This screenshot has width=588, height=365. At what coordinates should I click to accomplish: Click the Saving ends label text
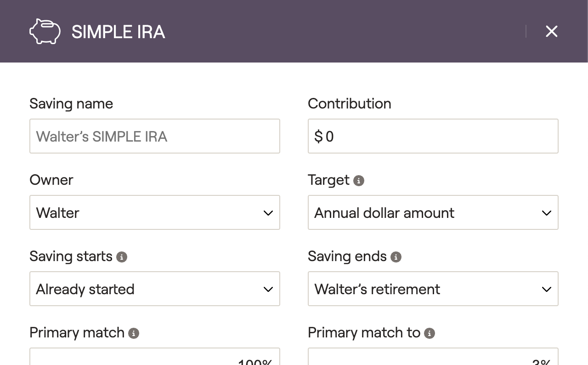tap(347, 256)
